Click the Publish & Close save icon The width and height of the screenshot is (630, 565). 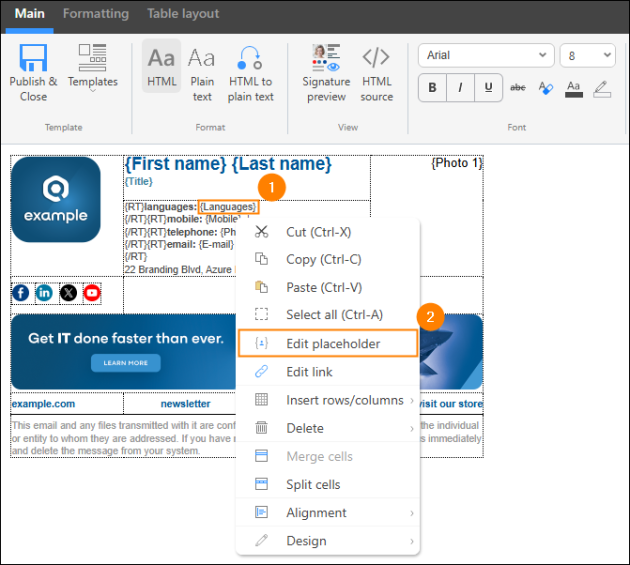pyautogui.click(x=33, y=58)
